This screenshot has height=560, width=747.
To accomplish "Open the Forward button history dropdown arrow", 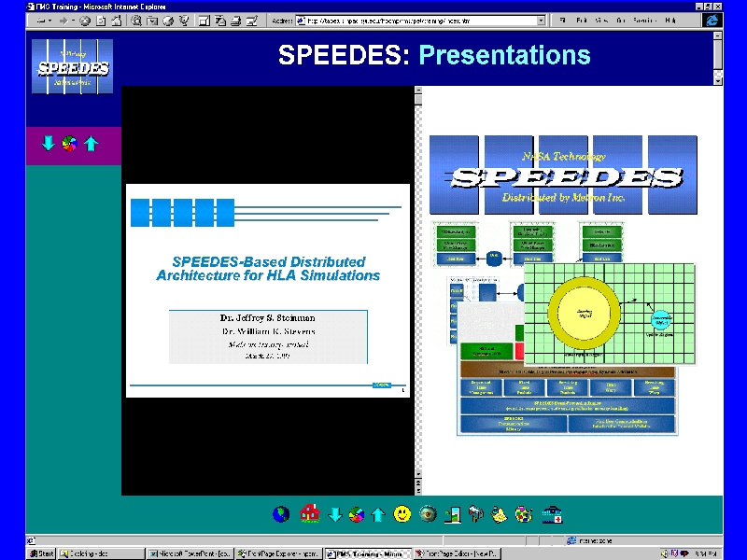I will coord(73,21).
